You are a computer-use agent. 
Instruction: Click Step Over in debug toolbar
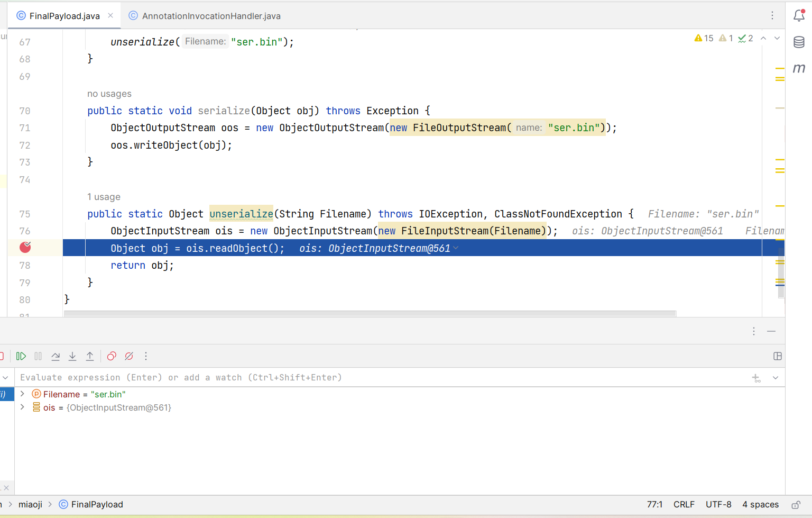pos(56,356)
